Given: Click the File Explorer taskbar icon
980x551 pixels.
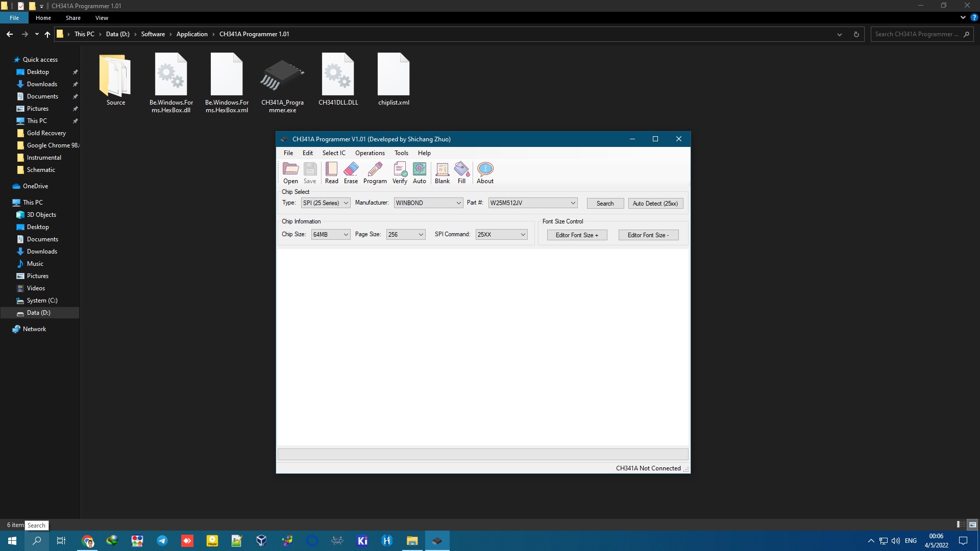Looking at the screenshot, I should pyautogui.click(x=412, y=541).
